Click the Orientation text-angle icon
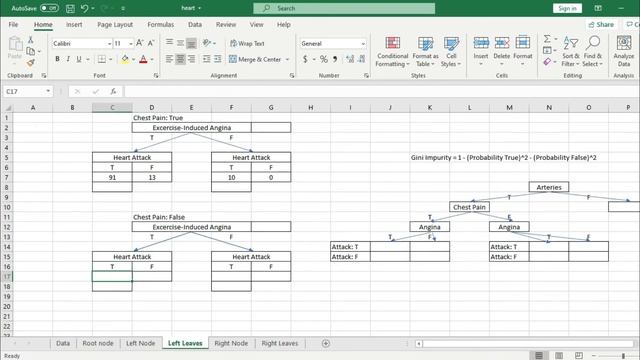Image resolution: width=640 pixels, height=360 pixels. click(207, 43)
